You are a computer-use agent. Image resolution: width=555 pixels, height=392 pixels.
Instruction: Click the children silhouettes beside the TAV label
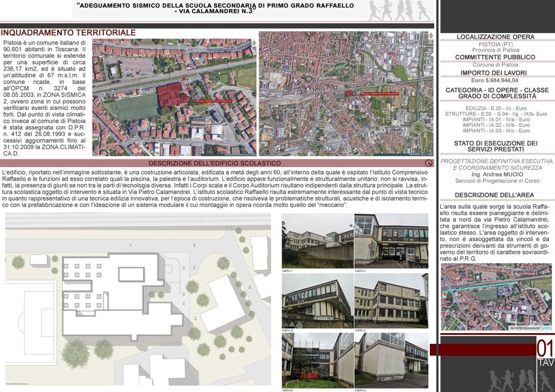click(521, 381)
